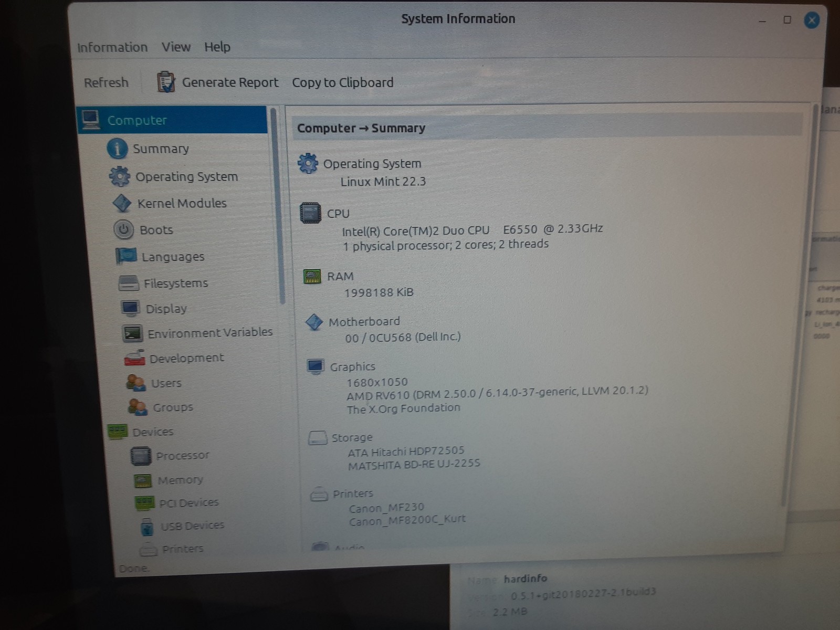Open the USB Devices entry

pyautogui.click(x=192, y=525)
